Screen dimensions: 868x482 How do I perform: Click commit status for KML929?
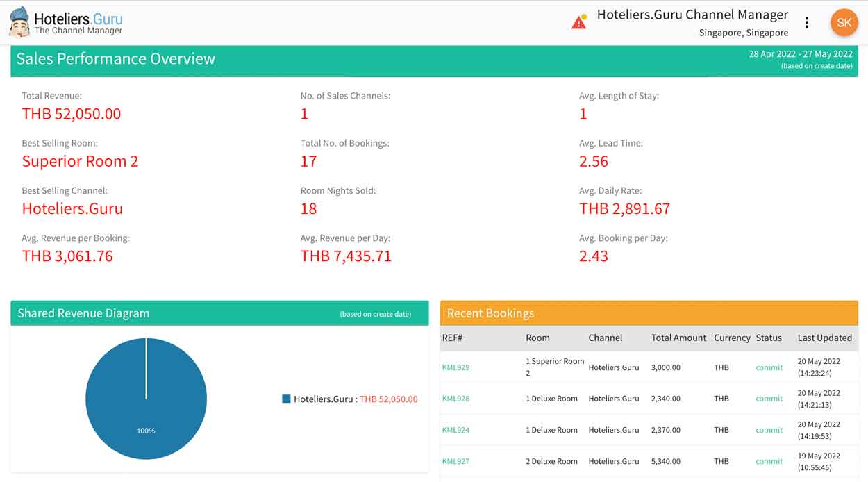click(769, 367)
